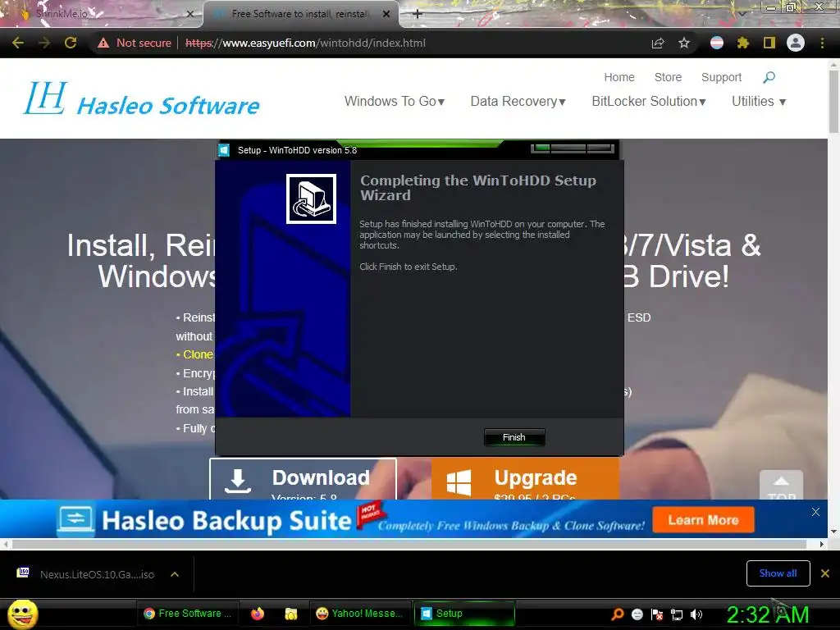Click Show all downloads
Screen dimensions: 840x630
pos(778,573)
